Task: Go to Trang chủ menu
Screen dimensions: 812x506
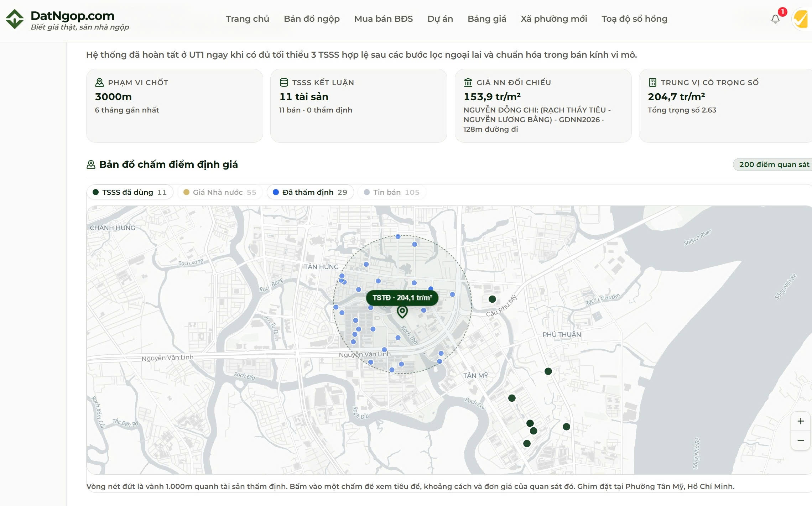Action: pos(248,19)
